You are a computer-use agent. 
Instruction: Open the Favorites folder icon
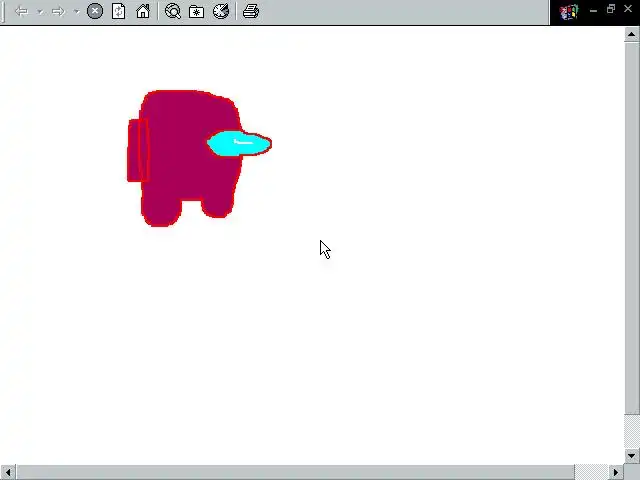point(196,11)
